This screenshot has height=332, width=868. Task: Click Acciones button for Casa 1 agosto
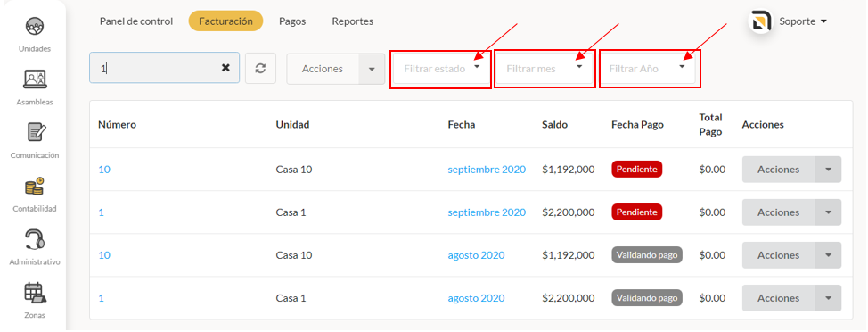click(778, 298)
